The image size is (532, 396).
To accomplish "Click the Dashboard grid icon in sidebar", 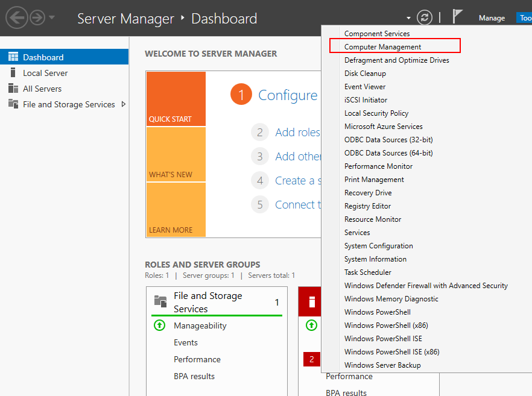I will click(x=13, y=57).
